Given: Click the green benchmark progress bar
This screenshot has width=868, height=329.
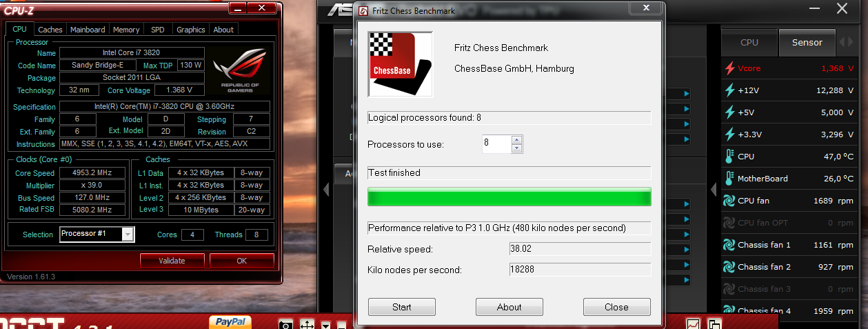Looking at the screenshot, I should 509,197.
